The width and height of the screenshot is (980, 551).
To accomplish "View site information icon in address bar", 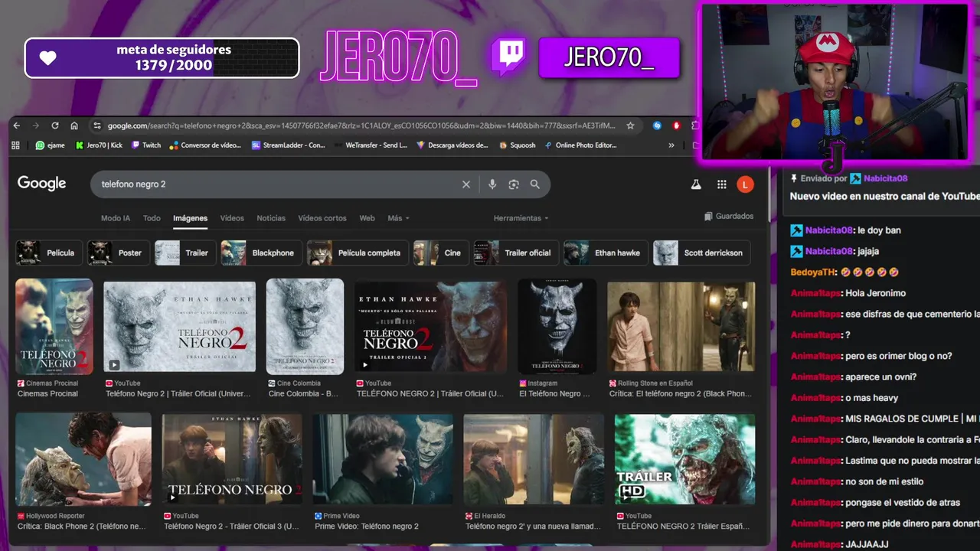I will (x=97, y=126).
